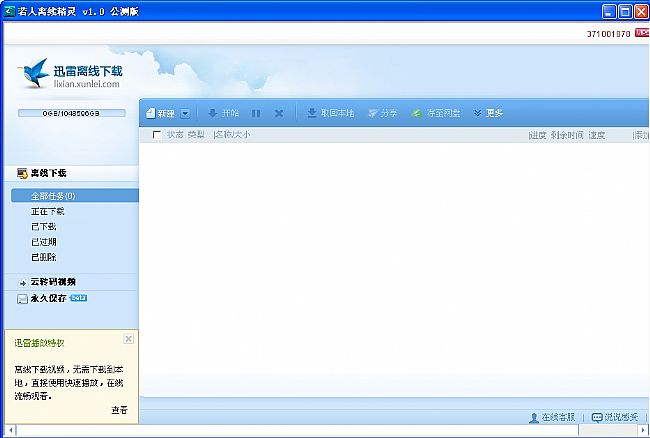Click the pause icon in the toolbar
The height and width of the screenshot is (438, 650).
[256, 113]
